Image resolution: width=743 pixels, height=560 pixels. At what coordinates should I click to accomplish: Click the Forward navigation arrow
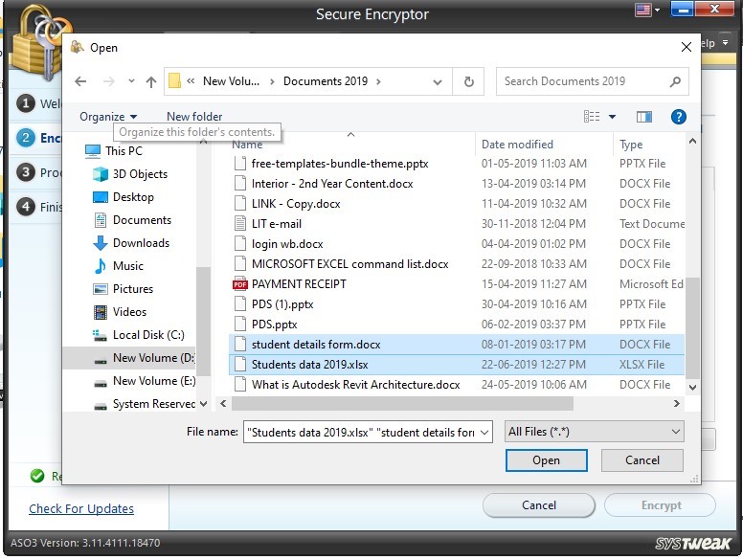(x=108, y=81)
